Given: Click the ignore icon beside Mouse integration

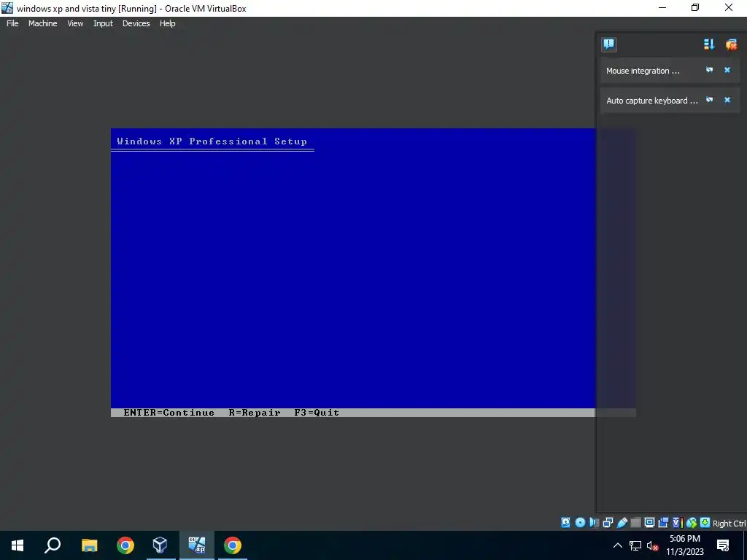Looking at the screenshot, I should (709, 70).
